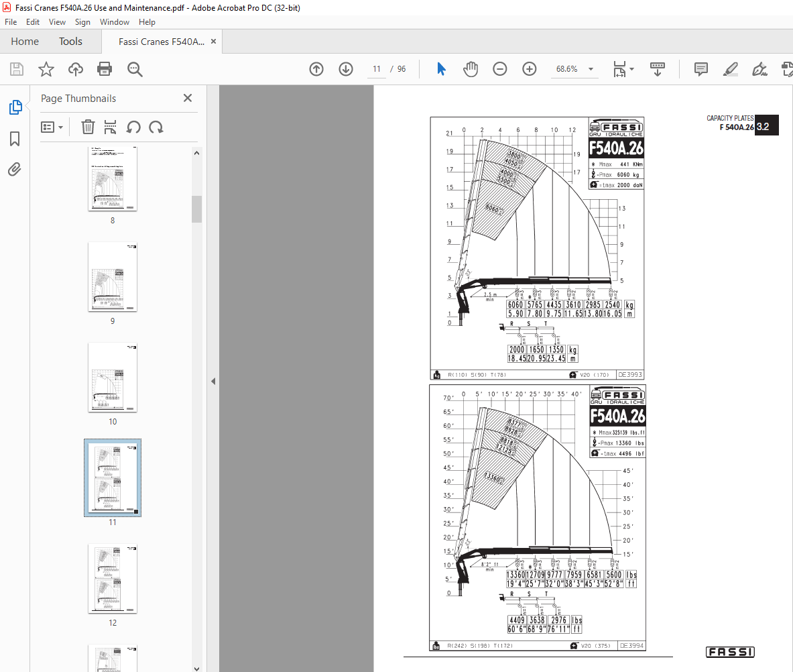
Task: Click the upload to cloud icon
Action: click(x=75, y=69)
